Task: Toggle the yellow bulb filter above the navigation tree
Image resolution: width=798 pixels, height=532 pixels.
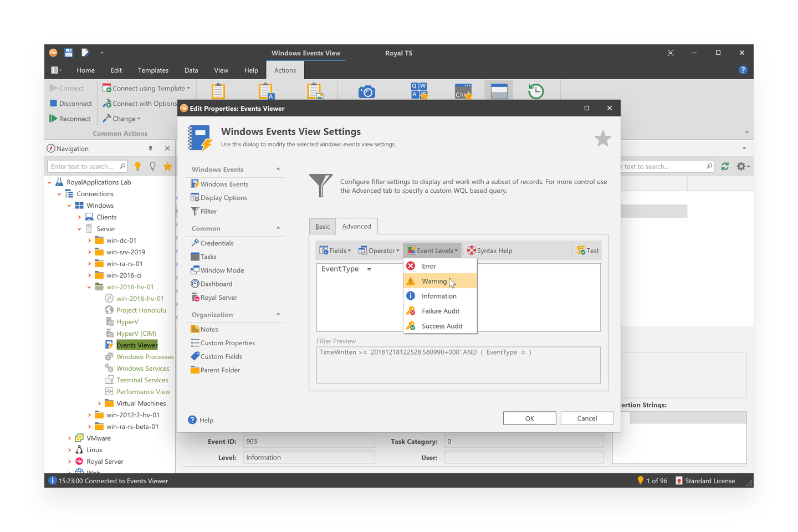Action: pyautogui.click(x=137, y=166)
